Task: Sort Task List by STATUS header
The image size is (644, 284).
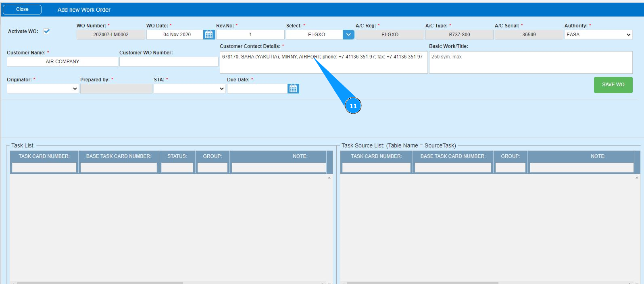Action: coord(177,156)
